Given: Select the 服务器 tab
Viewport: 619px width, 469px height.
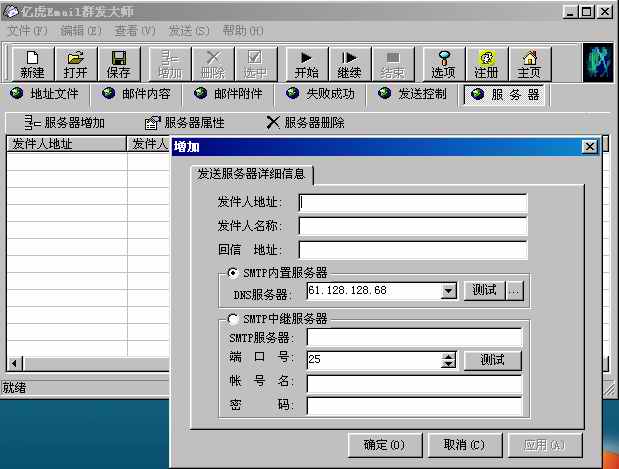Looking at the screenshot, I should coord(504,95).
